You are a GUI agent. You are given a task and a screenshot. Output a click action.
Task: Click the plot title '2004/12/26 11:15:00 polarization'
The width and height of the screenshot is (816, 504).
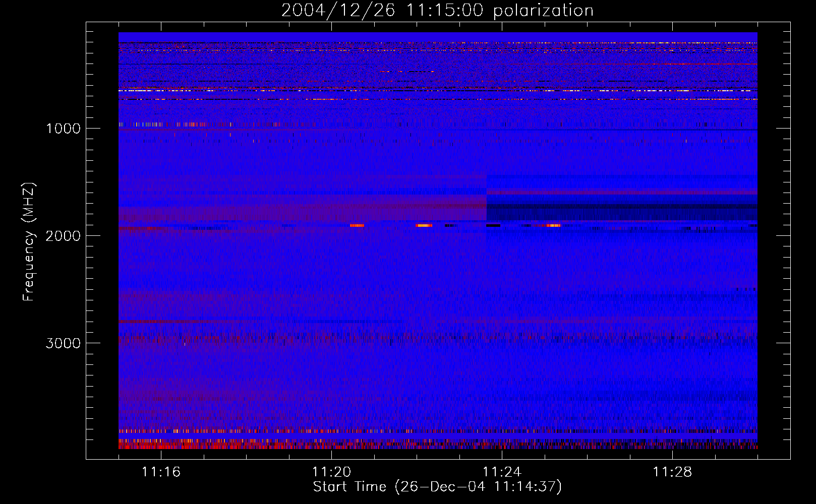(437, 11)
